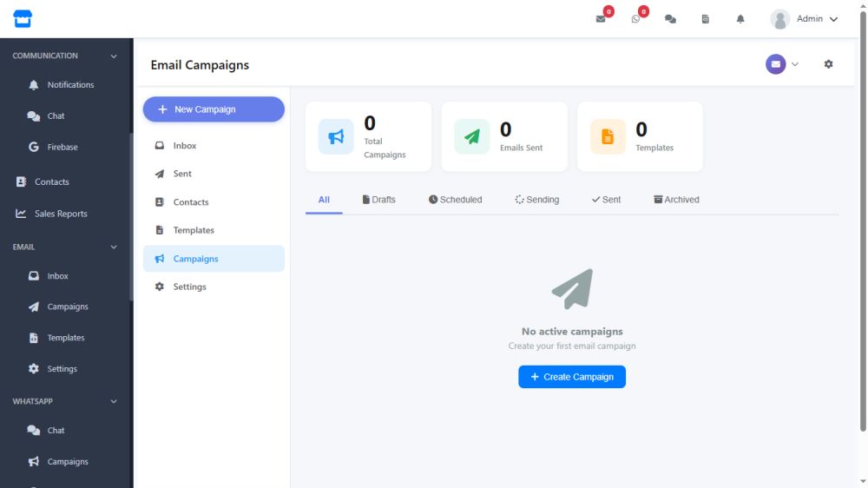The image size is (868, 488).
Task: Click the Emails Sent paper plane icon
Action: coord(472,136)
